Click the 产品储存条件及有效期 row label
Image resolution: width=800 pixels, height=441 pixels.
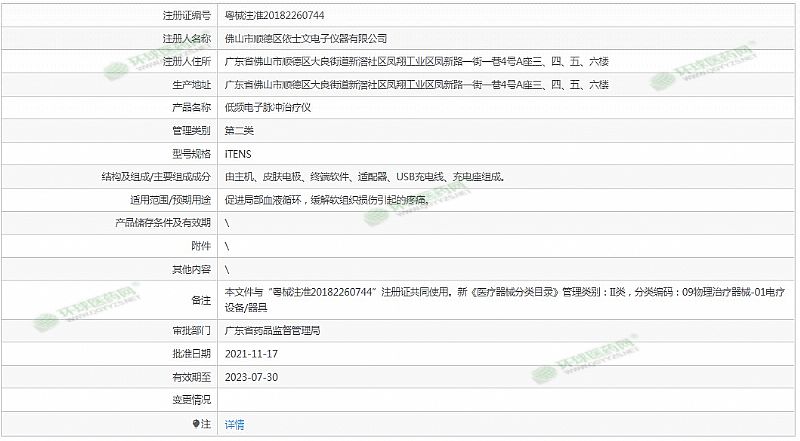[x=164, y=222]
